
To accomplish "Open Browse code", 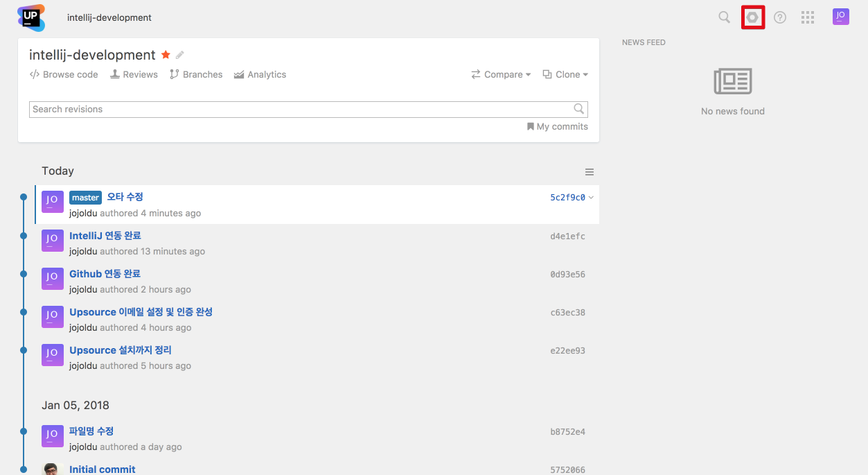I will [64, 74].
